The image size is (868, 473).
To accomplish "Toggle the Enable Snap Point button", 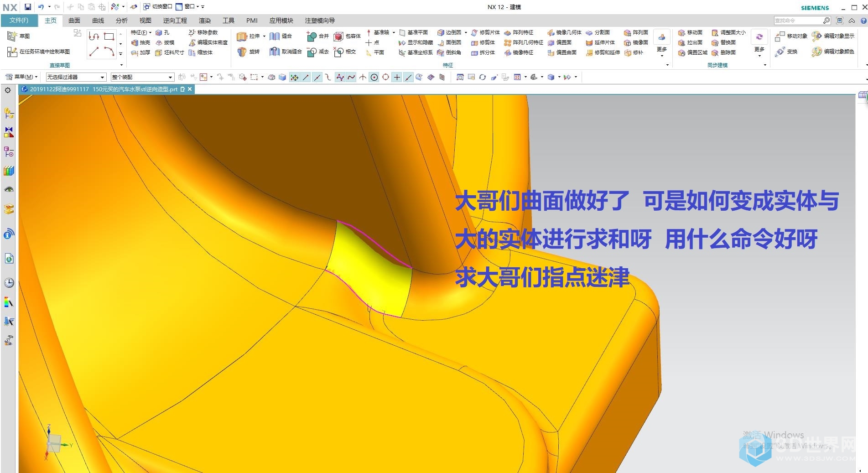I will [x=294, y=78].
